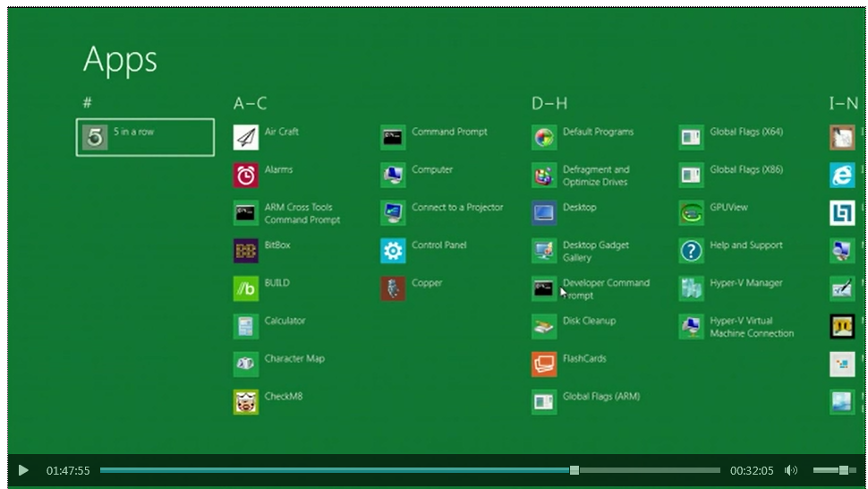
Task: Click the Hyper-V Virtual Machine Connection icon
Action: pyautogui.click(x=692, y=327)
